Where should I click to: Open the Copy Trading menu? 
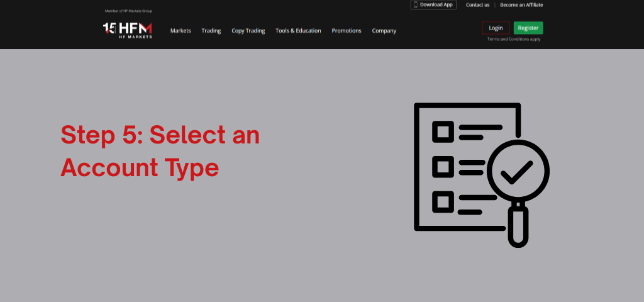(x=248, y=31)
